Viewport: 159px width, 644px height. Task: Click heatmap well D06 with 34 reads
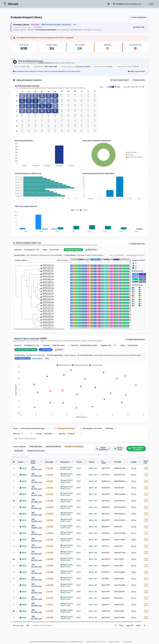point(55,111)
